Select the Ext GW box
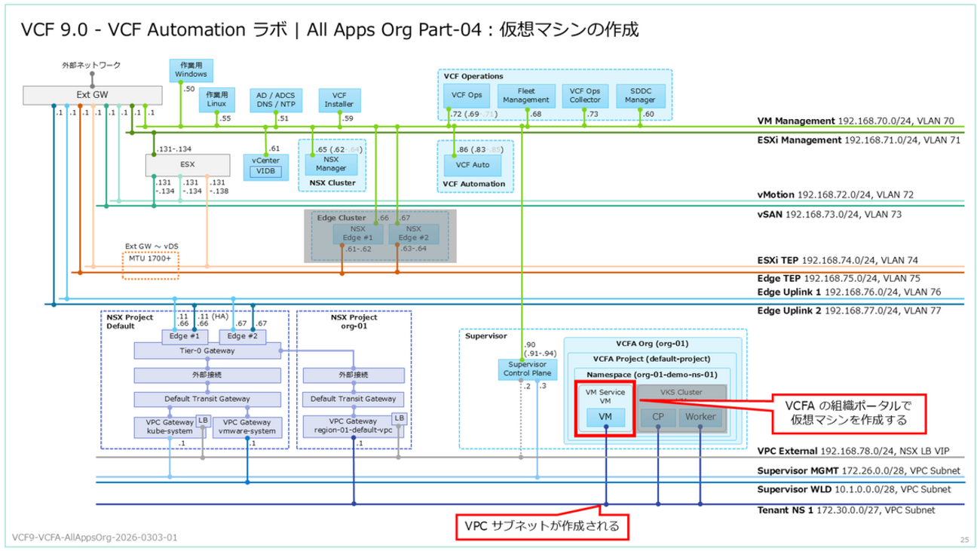The image size is (980, 551). click(x=93, y=95)
